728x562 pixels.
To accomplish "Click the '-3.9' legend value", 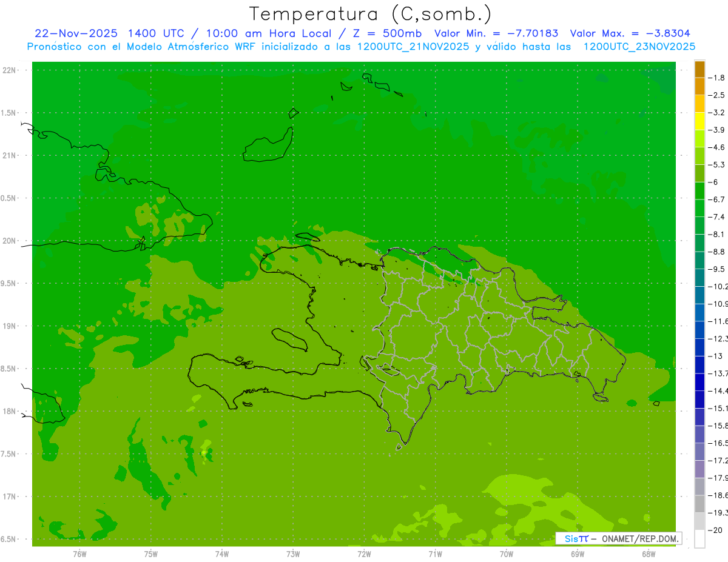I will [x=716, y=130].
